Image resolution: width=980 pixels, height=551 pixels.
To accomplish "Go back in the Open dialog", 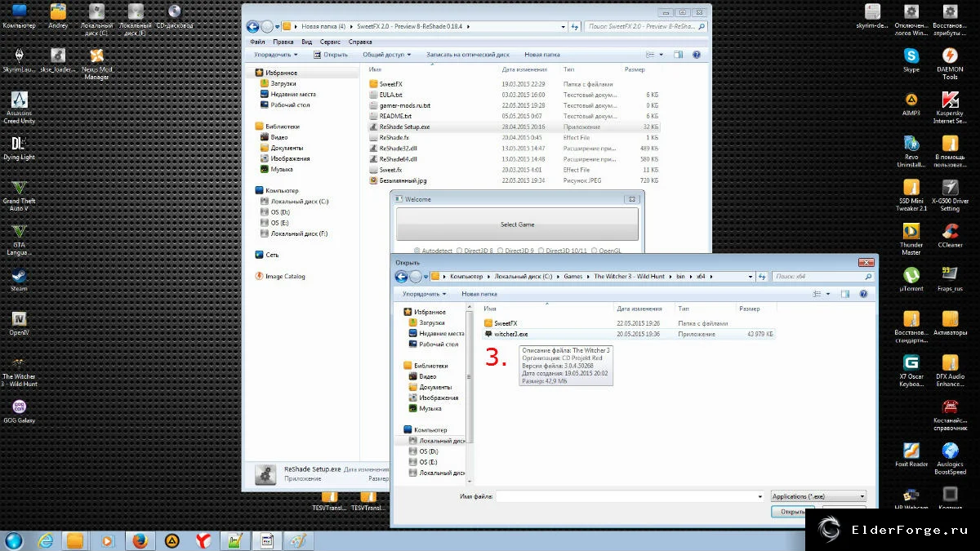I will coord(403,277).
